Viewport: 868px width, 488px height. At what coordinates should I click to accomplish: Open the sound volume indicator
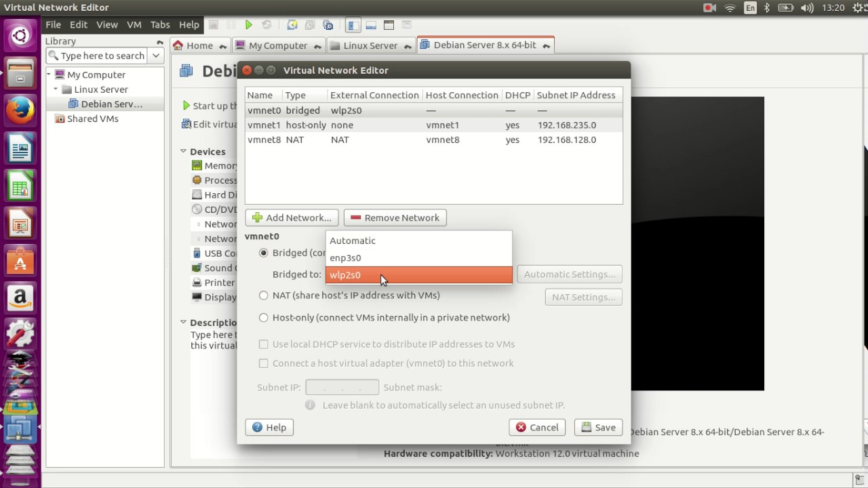(x=807, y=7)
